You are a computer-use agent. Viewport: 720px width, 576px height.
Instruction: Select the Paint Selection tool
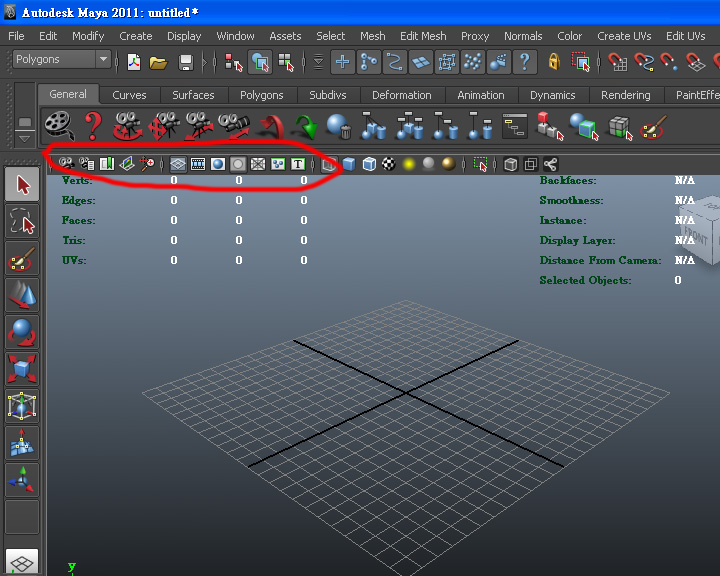click(22, 259)
